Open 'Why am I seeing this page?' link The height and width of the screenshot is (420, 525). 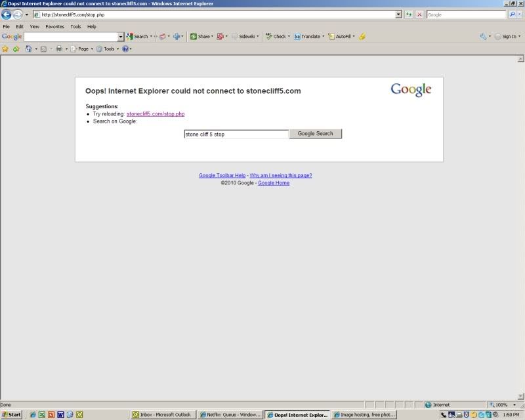[281, 175]
